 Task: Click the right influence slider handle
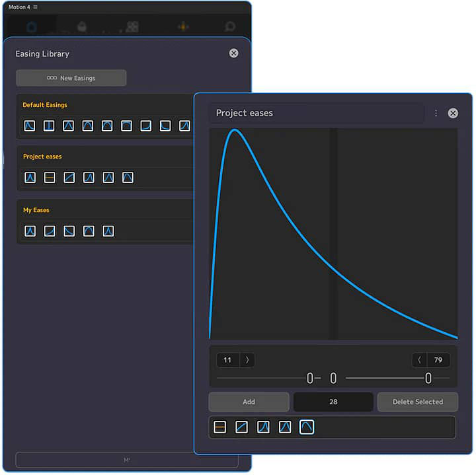428,378
